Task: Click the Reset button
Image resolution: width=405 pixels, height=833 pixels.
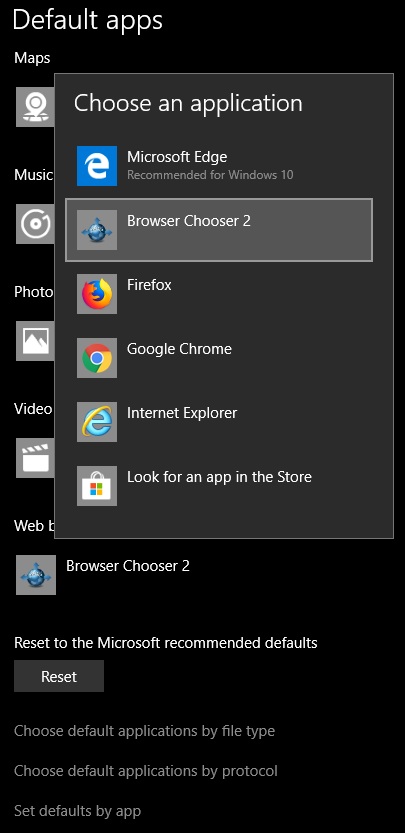Action: (x=59, y=676)
